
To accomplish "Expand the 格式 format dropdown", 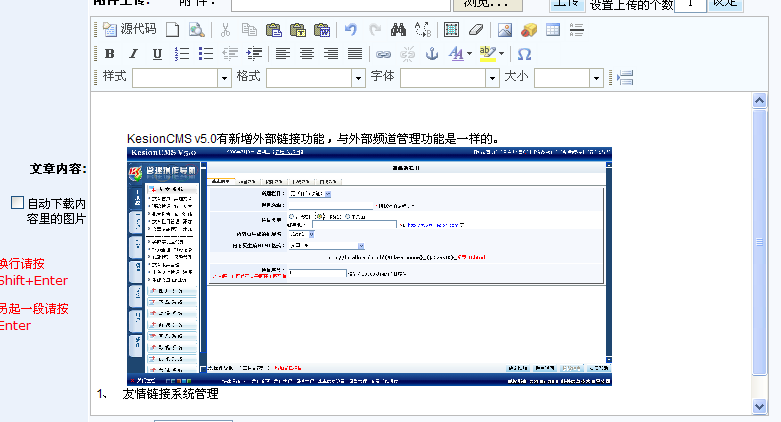I will 358,78.
